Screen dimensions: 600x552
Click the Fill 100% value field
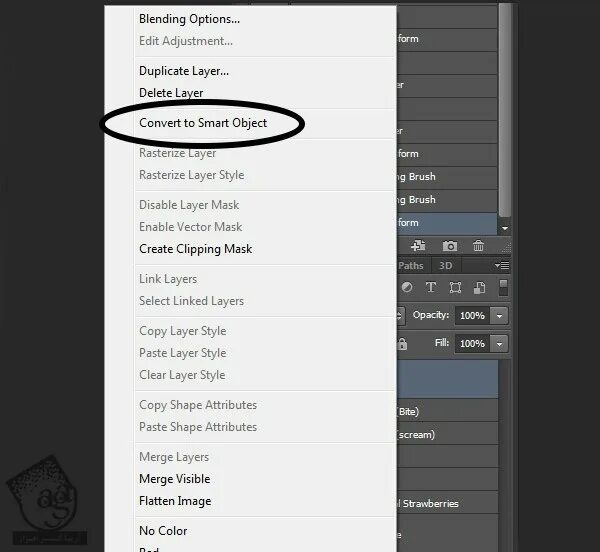click(x=473, y=344)
